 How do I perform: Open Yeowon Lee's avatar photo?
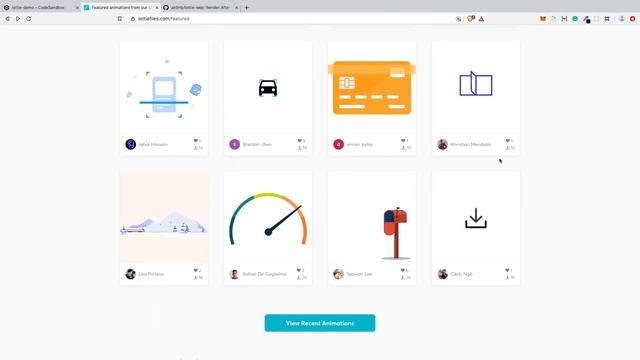click(338, 274)
